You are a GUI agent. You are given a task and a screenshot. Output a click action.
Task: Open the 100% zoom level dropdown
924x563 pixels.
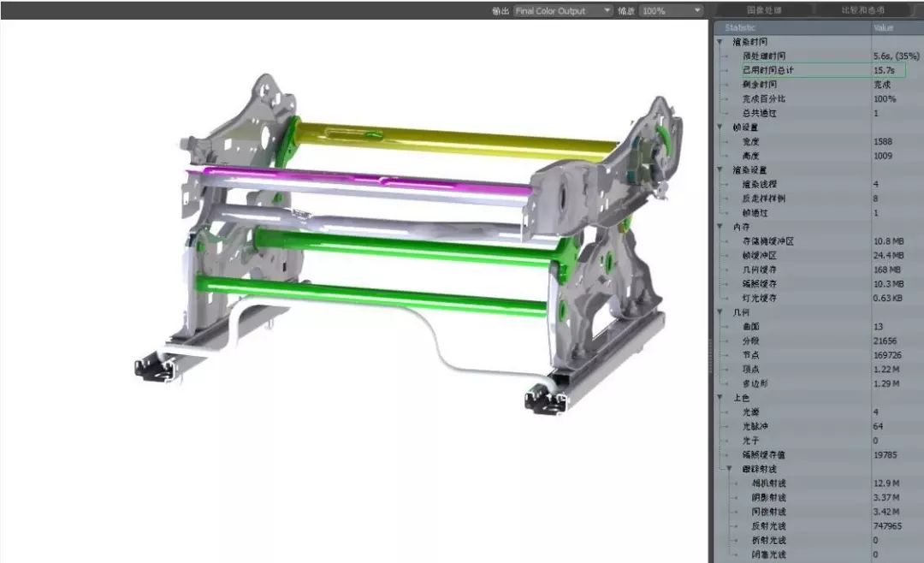pyautogui.click(x=671, y=11)
